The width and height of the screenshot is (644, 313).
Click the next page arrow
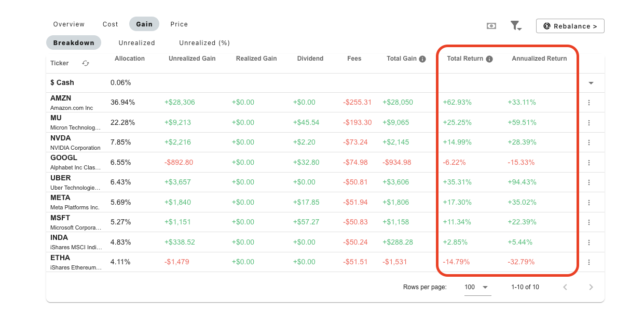(591, 287)
